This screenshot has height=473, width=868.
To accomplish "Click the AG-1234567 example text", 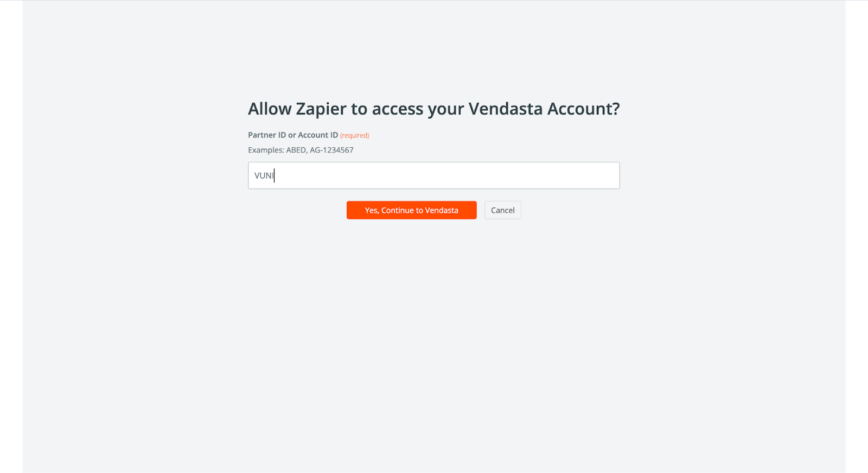I will click(331, 150).
